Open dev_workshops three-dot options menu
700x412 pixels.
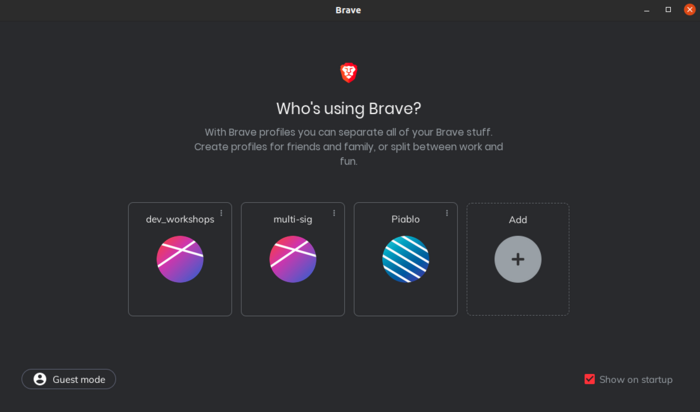click(221, 213)
